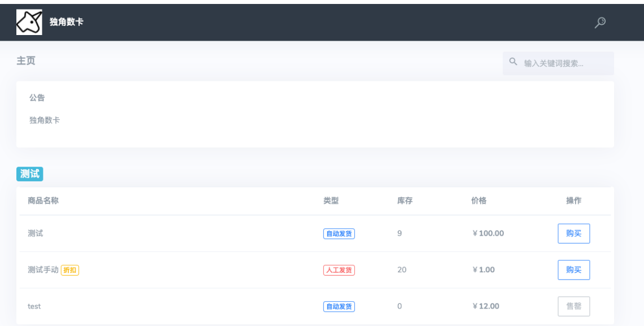Click the unicorn logo in header
The width and height of the screenshot is (644, 326).
point(29,22)
